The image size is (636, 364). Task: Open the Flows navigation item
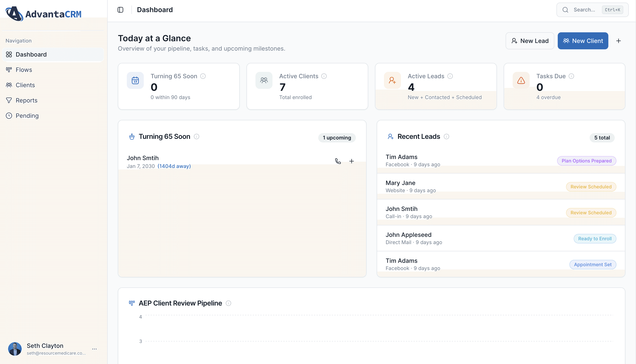[x=24, y=70]
